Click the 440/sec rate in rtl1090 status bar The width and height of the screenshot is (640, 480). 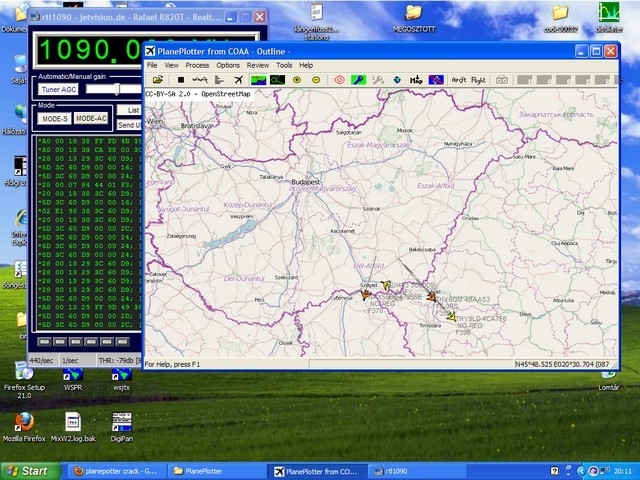pyautogui.click(x=41, y=361)
